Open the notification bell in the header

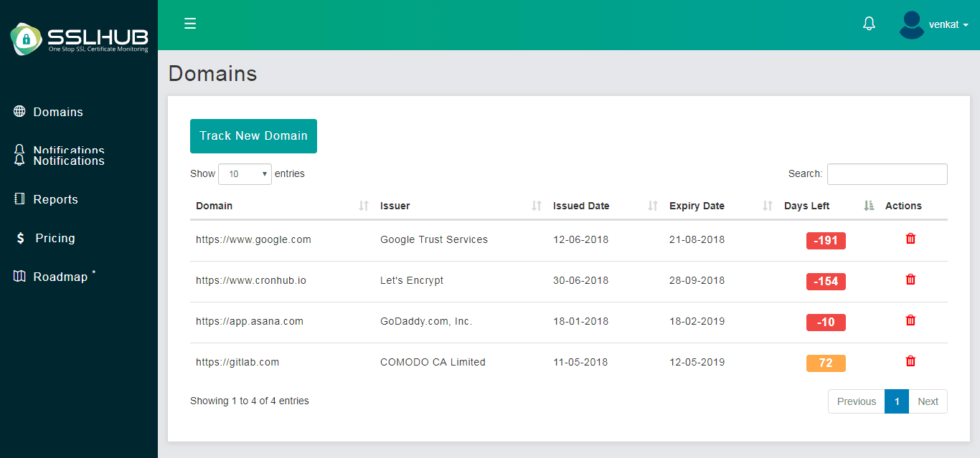pos(869,24)
